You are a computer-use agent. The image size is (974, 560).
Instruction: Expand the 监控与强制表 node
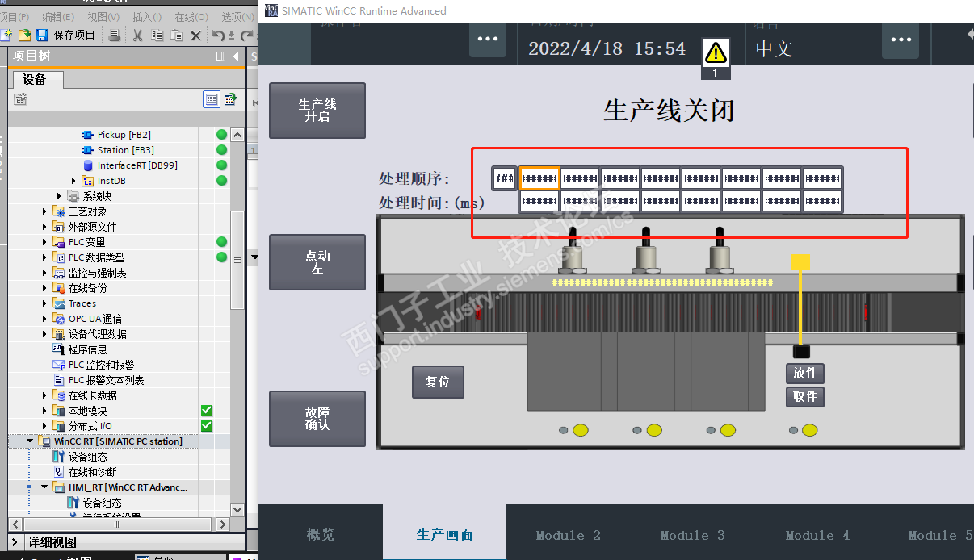44,273
